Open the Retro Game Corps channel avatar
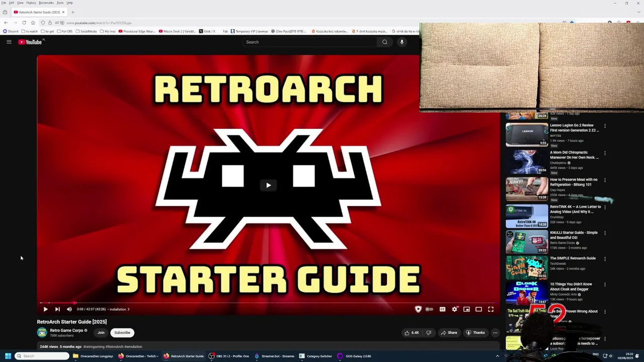The height and width of the screenshot is (362, 644). pyautogui.click(x=42, y=332)
